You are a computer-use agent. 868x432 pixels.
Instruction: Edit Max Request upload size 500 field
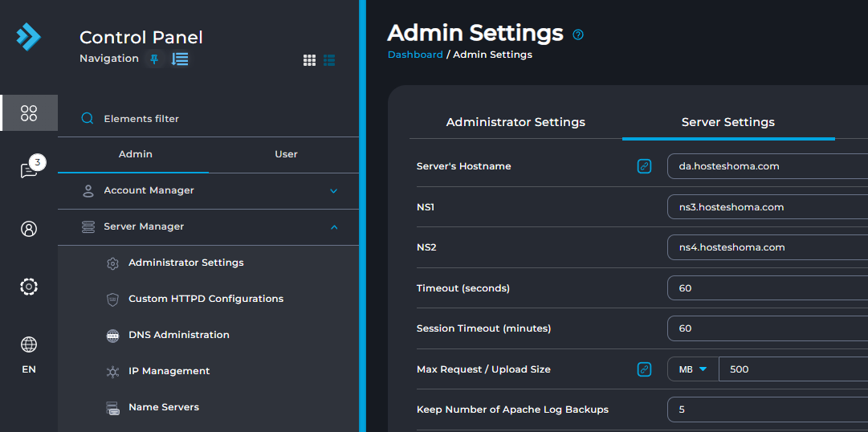tap(793, 369)
